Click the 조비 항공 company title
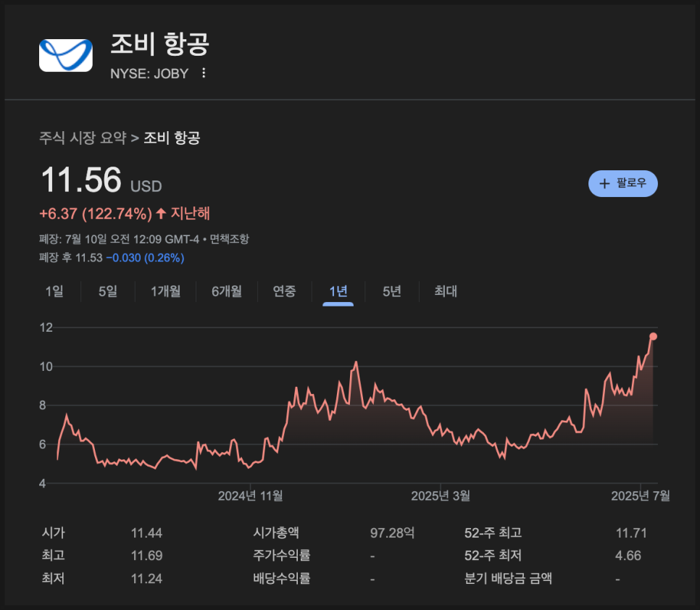Image resolution: width=700 pixels, height=610 pixels. click(x=160, y=43)
